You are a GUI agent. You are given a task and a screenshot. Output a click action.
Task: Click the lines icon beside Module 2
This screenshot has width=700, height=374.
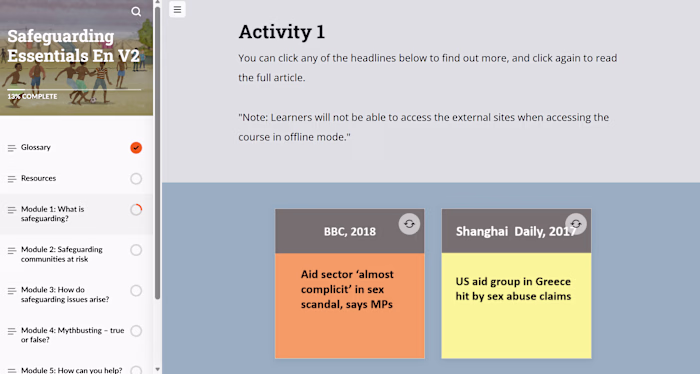(x=12, y=250)
